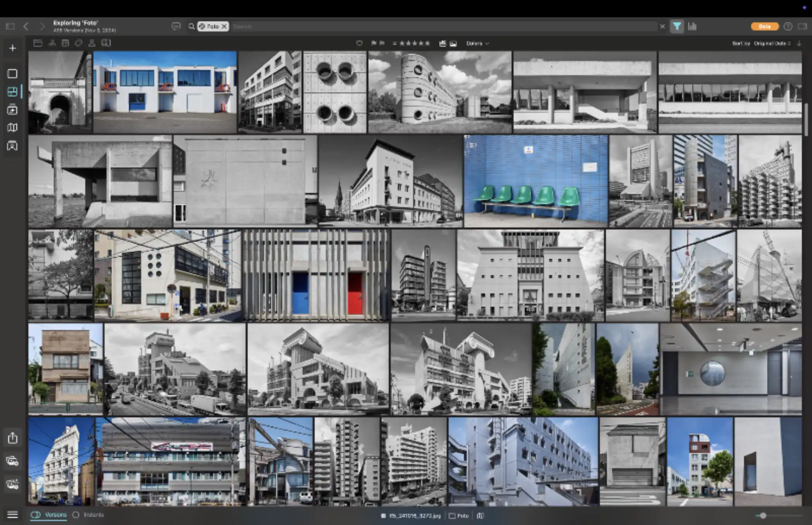Open the people/faces view icon in sidebar

(12, 146)
